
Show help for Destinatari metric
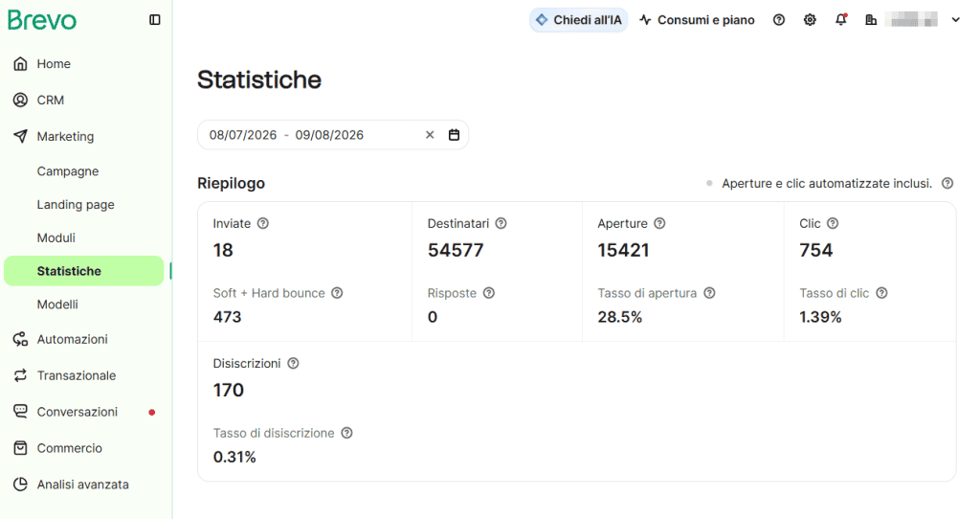coord(501,223)
